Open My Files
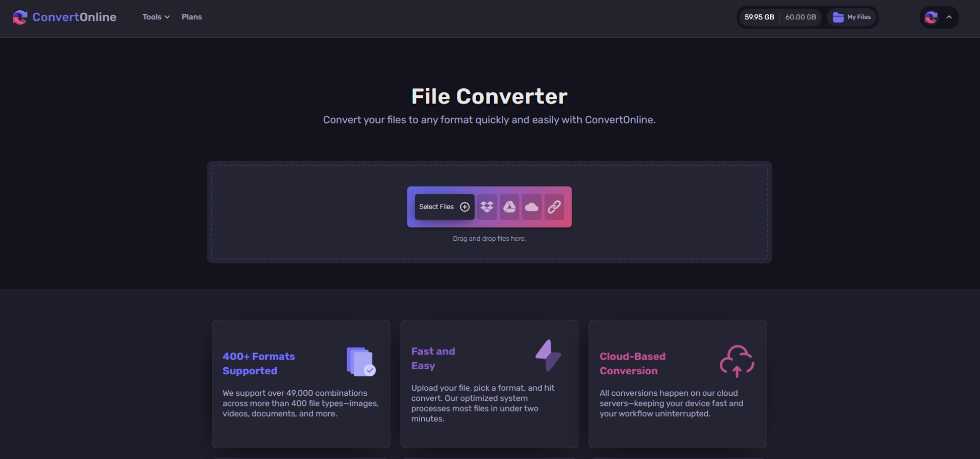Screen dimensions: 980x459 pos(851,17)
